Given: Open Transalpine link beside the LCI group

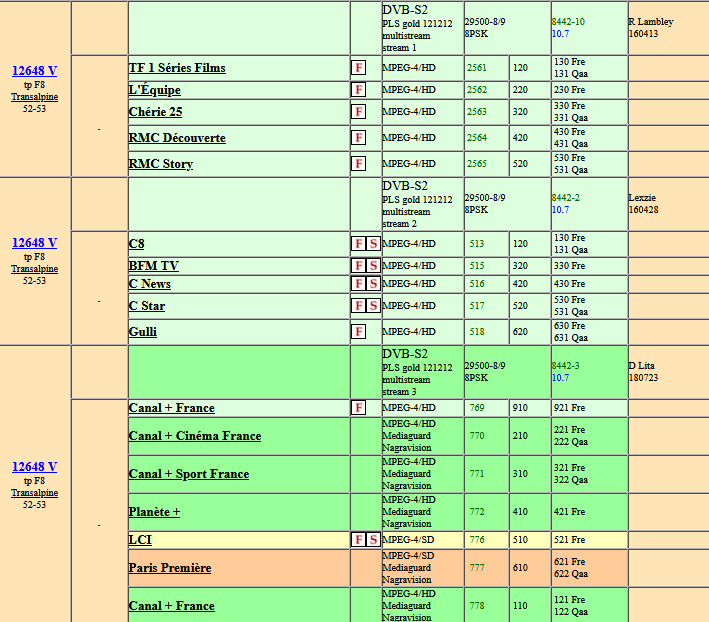Looking at the screenshot, I should coord(34,493).
